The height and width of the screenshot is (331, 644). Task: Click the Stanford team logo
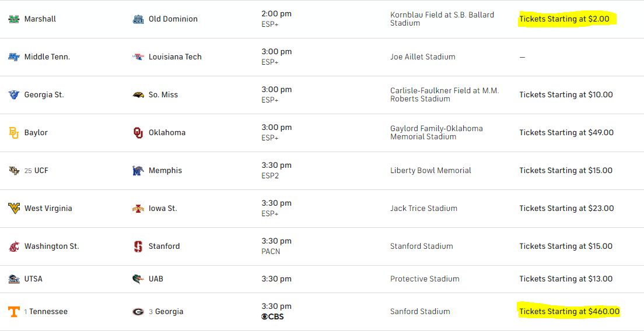(138, 247)
